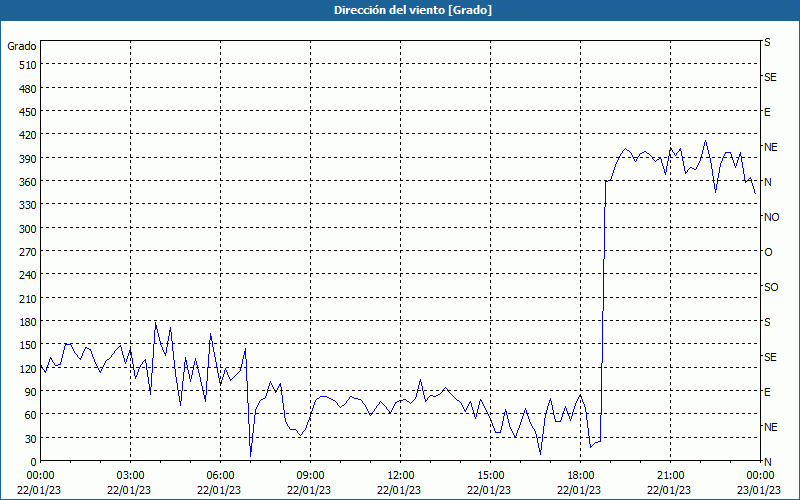Click the chart title "Dirección del viento [Grado]"
This screenshot has width=800, height=500.
click(x=413, y=10)
